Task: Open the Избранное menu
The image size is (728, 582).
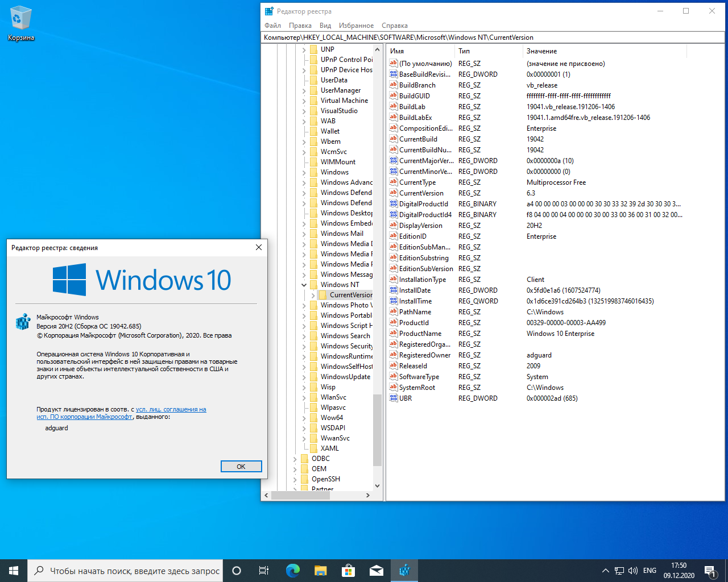Action: 356,26
